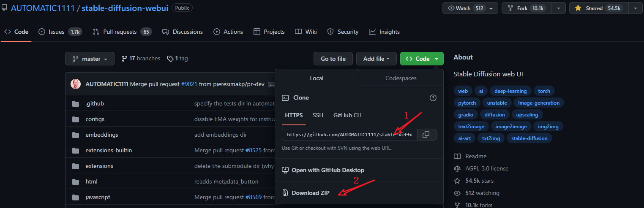Open the Discussions tab
Viewport: 644px width, 208px height.
click(183, 32)
